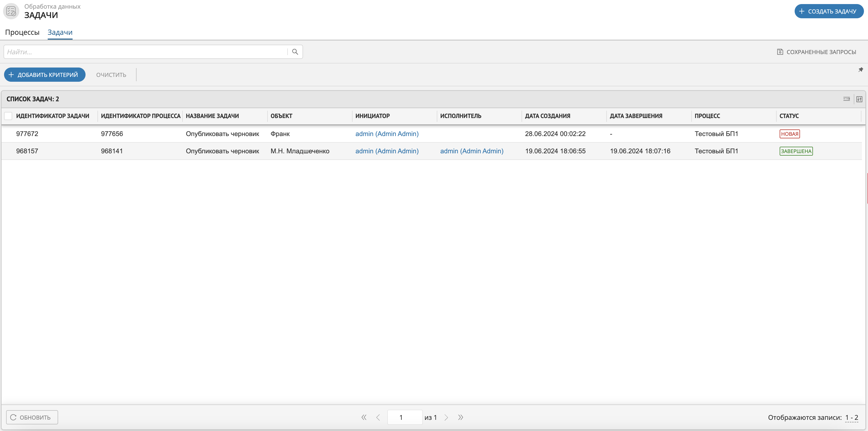Sort by Статус column header
This screenshot has width=868, height=431.
(789, 116)
